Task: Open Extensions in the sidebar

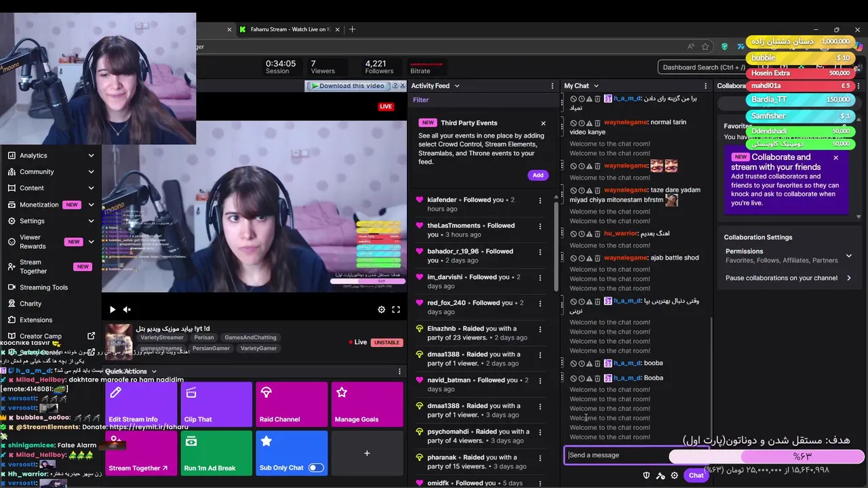Action: (36, 320)
